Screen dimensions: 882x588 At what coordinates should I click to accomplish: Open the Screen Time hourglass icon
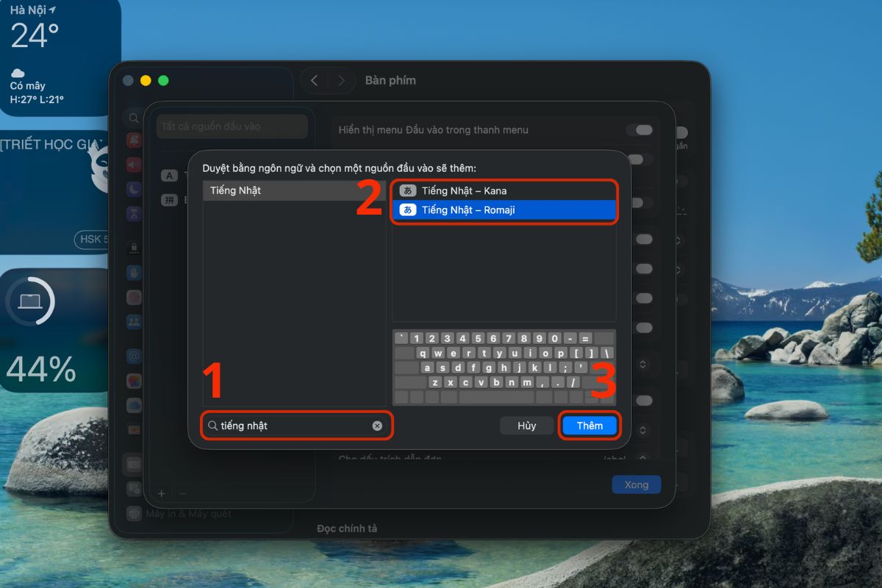134,213
